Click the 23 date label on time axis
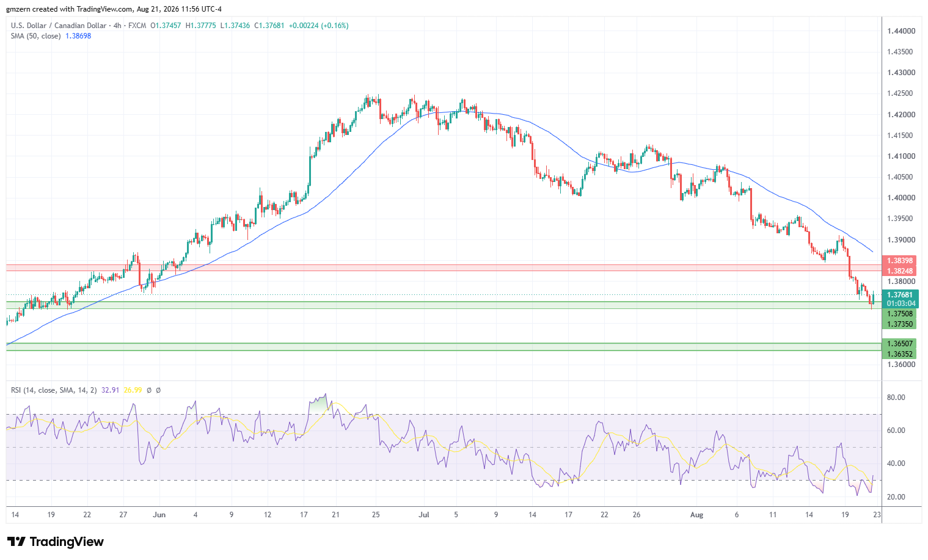The height and width of the screenshot is (560, 928). [x=877, y=515]
